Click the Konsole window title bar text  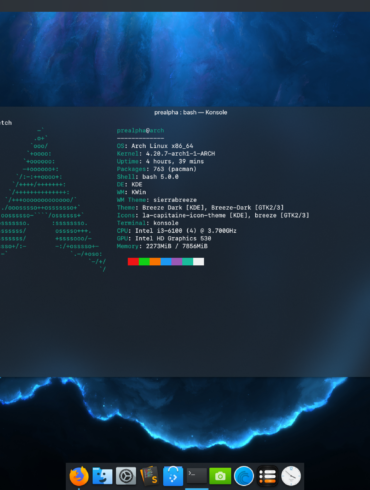pyautogui.click(x=191, y=112)
